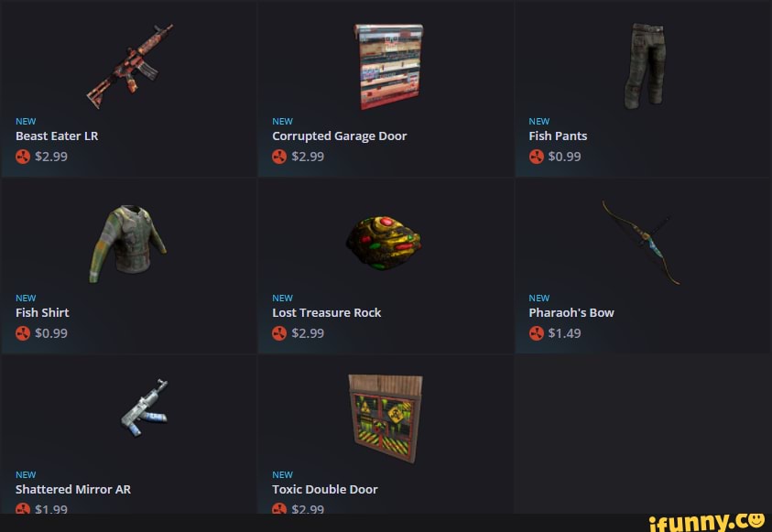
Task: Select the Toxic Double Door image
Action: tap(386, 418)
